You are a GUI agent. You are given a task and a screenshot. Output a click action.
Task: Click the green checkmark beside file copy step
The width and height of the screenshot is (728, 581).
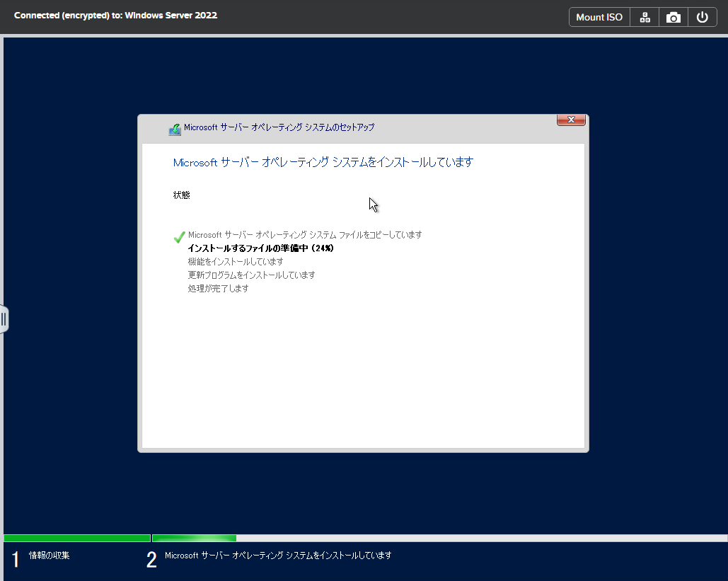point(179,237)
